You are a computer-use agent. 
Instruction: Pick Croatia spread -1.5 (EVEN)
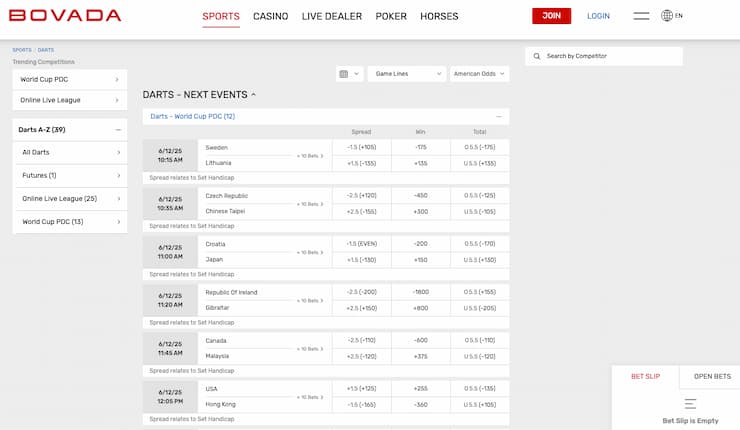pos(362,244)
